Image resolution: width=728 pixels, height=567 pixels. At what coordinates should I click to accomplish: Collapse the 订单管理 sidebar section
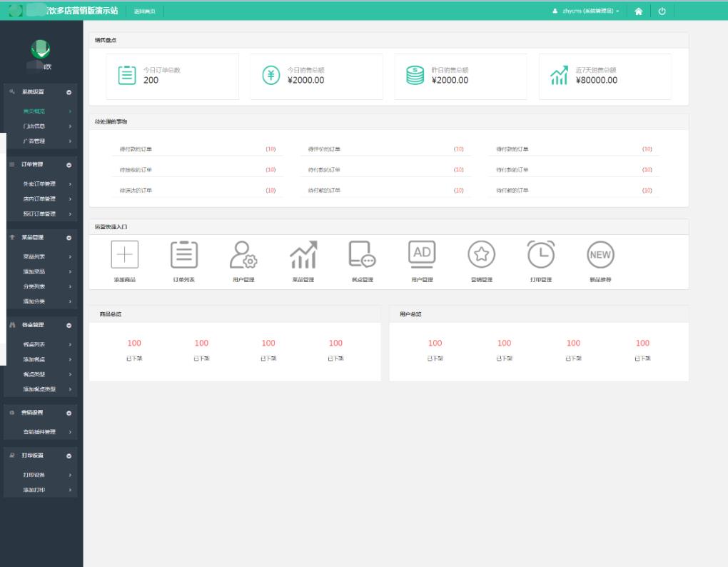tap(69, 165)
